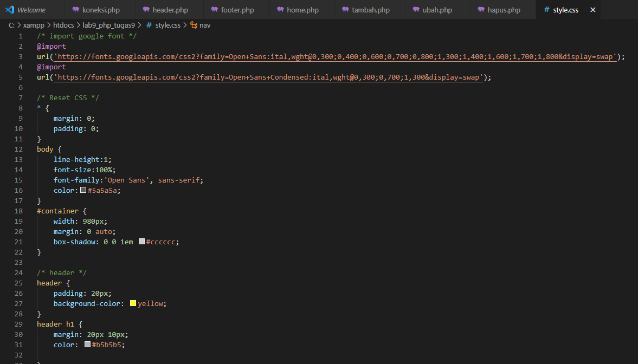638x364 pixels.
Task: Switch to the Welcome tab
Action: click(30, 9)
